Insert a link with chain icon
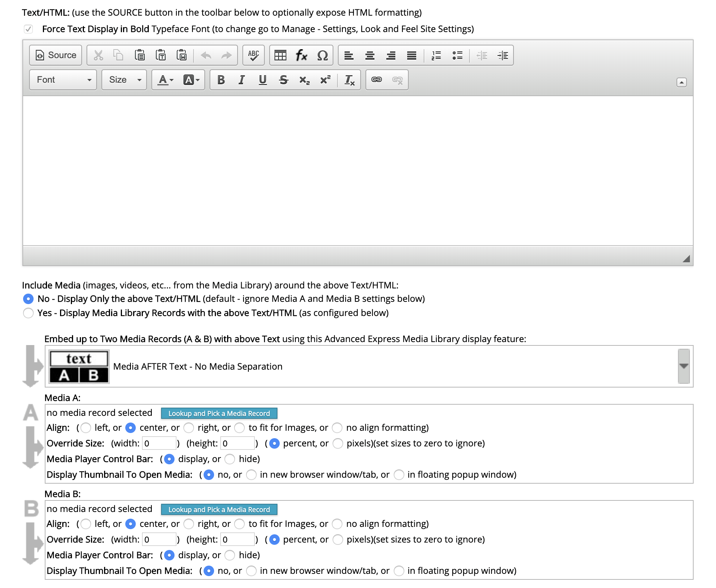Image resolution: width=716 pixels, height=588 pixels. point(376,80)
